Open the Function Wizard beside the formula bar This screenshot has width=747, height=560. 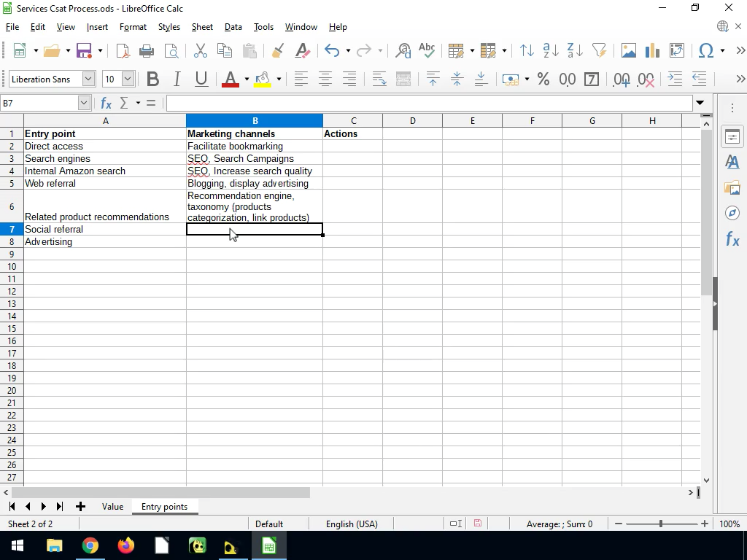(106, 103)
